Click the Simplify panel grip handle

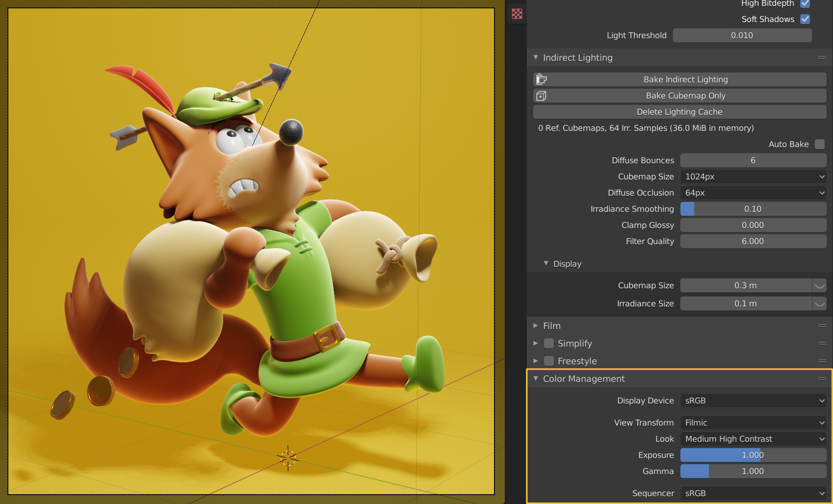point(822,343)
